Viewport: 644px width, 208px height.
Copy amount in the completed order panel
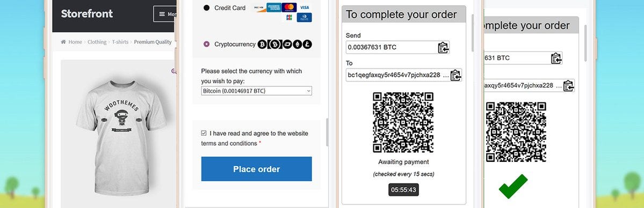(556, 58)
